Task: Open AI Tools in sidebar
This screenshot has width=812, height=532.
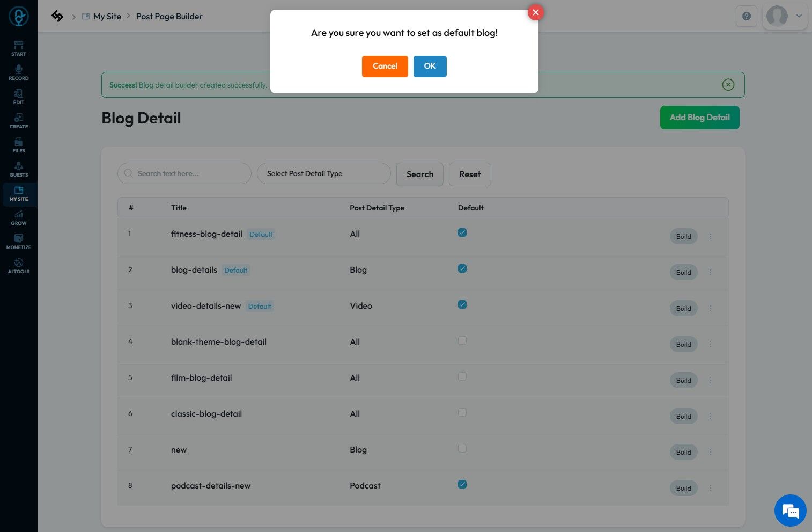Action: click(19, 265)
